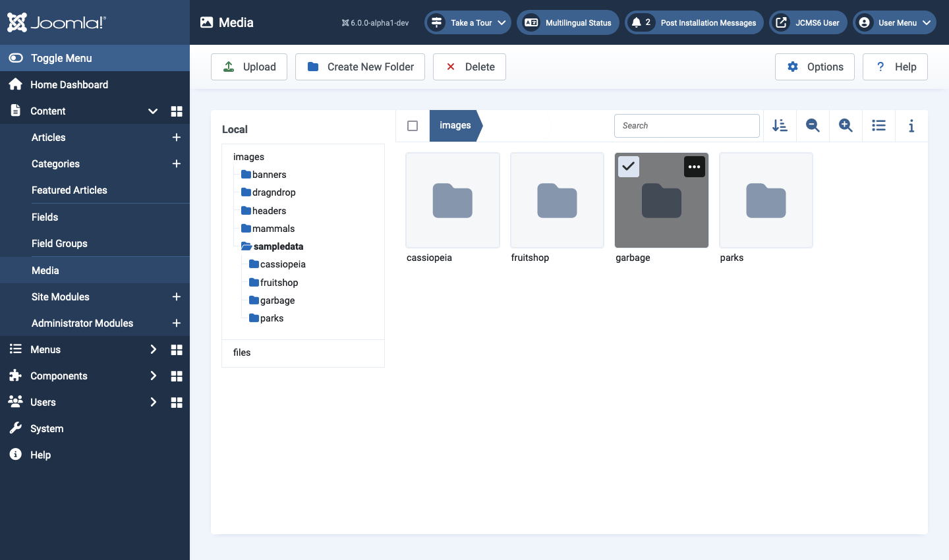Image resolution: width=949 pixels, height=560 pixels.
Task: Go to Site Modules in sidebar
Action: [61, 297]
